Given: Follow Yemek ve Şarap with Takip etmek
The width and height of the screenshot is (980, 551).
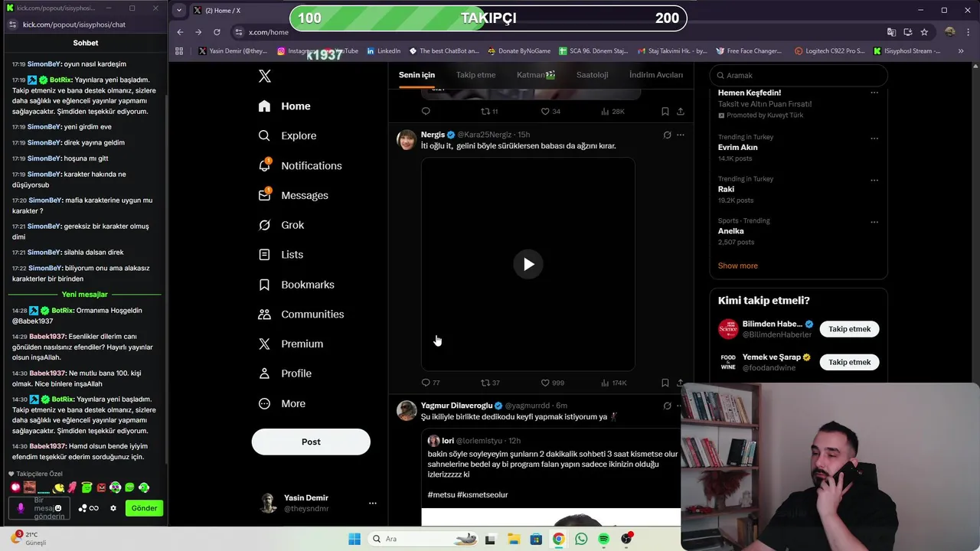Looking at the screenshot, I should click(849, 362).
